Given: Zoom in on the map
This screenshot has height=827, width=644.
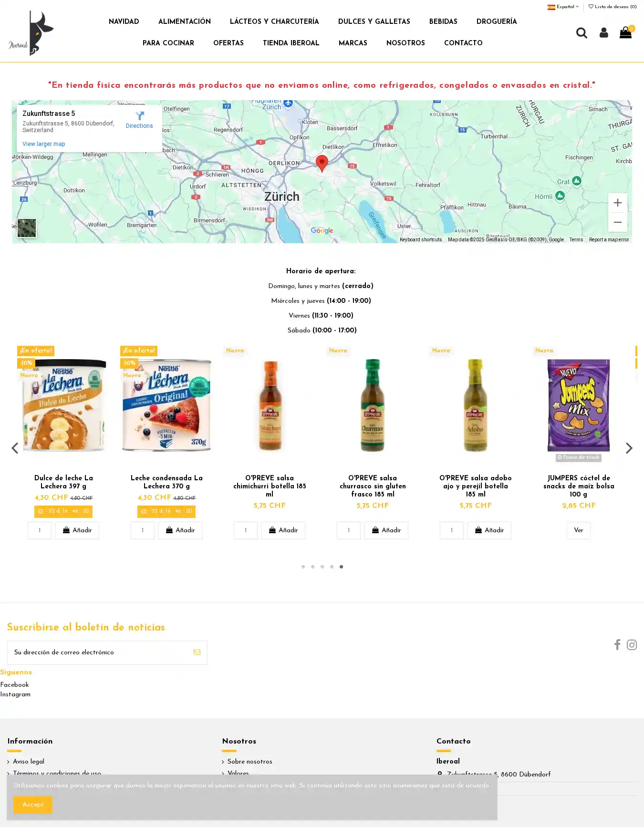Looking at the screenshot, I should (x=617, y=203).
